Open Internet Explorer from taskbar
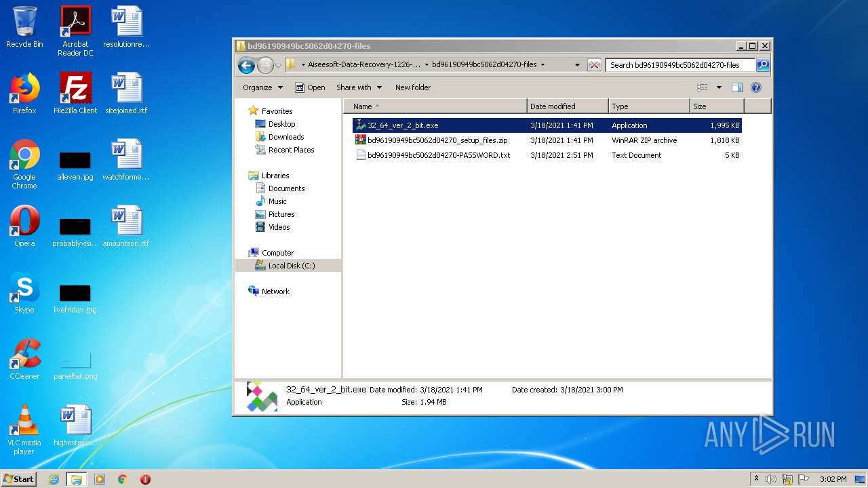 point(54,479)
